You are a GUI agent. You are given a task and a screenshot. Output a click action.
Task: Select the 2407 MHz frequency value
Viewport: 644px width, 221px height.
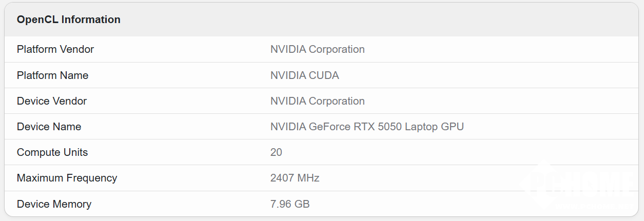click(x=295, y=178)
